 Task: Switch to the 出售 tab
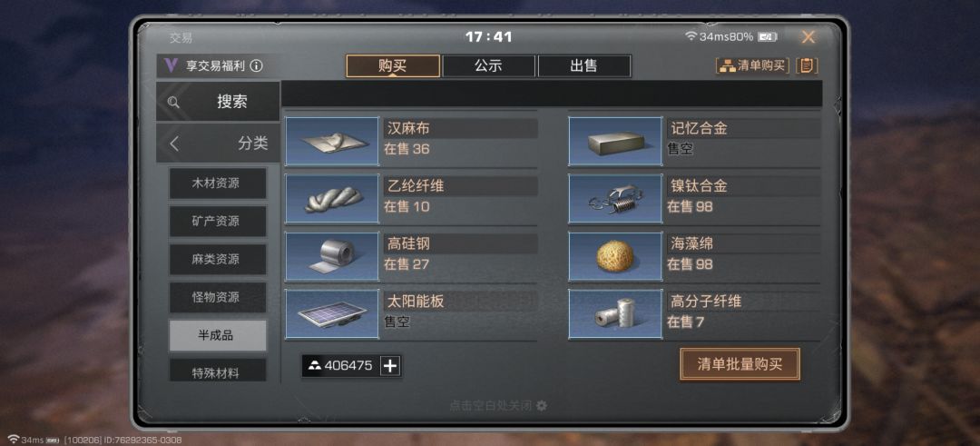(x=583, y=66)
